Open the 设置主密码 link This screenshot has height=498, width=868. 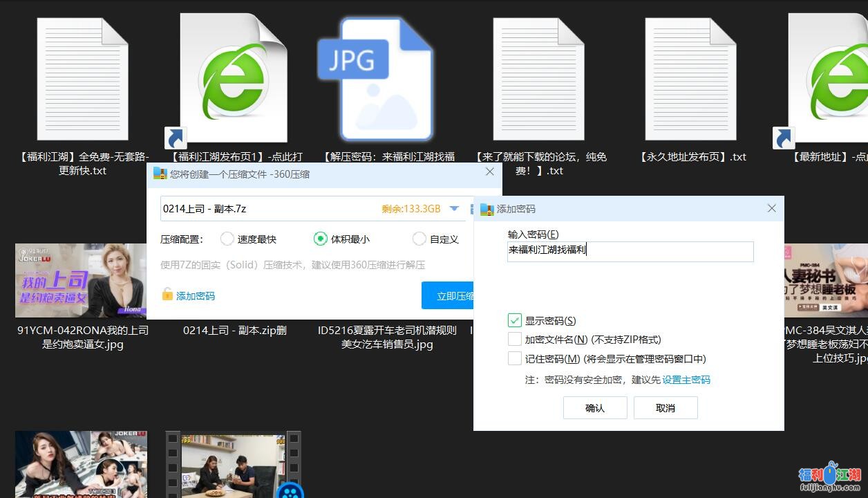tap(686, 380)
